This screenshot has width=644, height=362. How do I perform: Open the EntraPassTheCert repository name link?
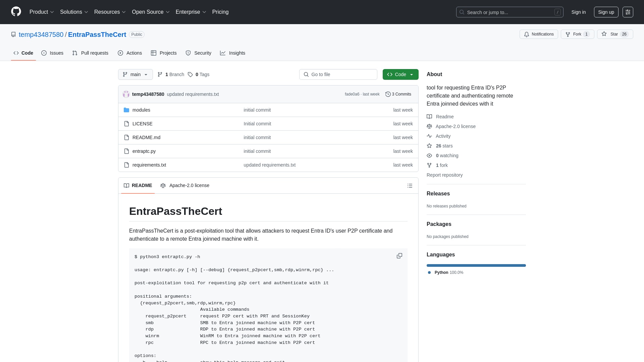tap(97, 35)
